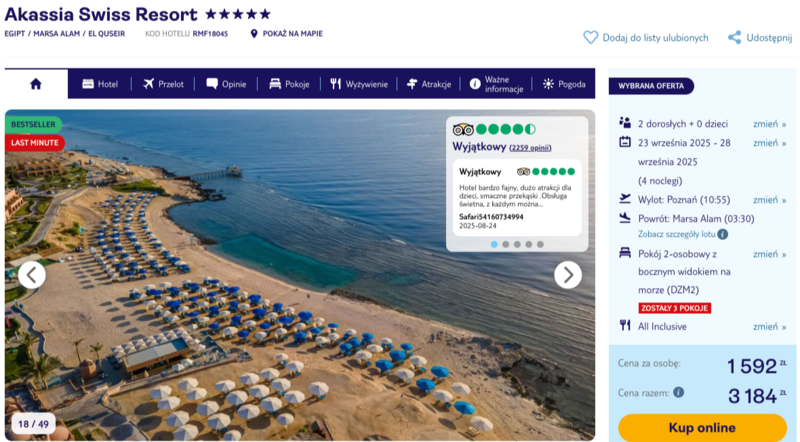Screen dimensions: 800x442
Task: Click the TripAdvisor green rating bubbles
Action: click(505, 129)
